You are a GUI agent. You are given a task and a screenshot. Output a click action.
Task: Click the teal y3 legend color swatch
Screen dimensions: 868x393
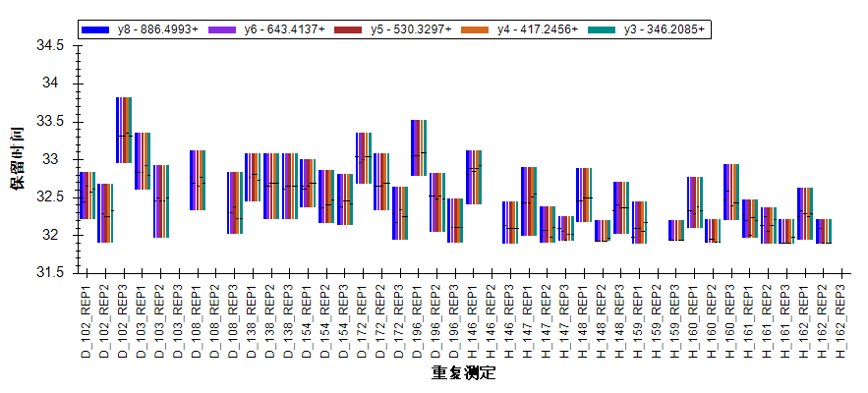(x=602, y=30)
